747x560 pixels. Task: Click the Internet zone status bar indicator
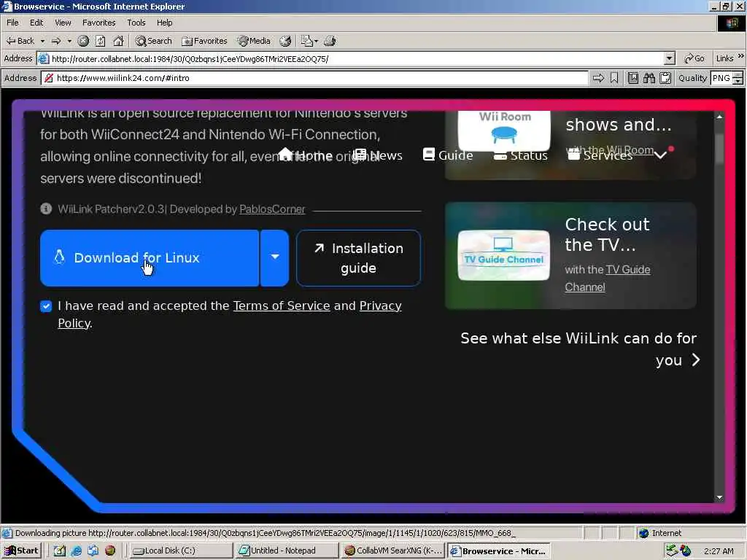659,533
